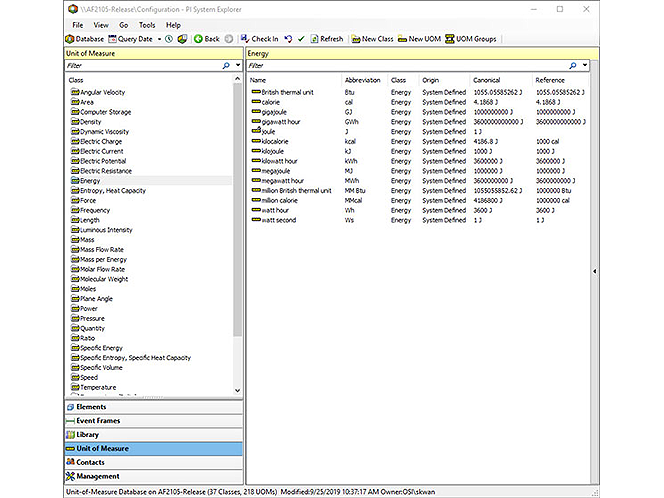Open UOM Groups from toolbar
This screenshot has width=664, height=498.
coord(471,39)
